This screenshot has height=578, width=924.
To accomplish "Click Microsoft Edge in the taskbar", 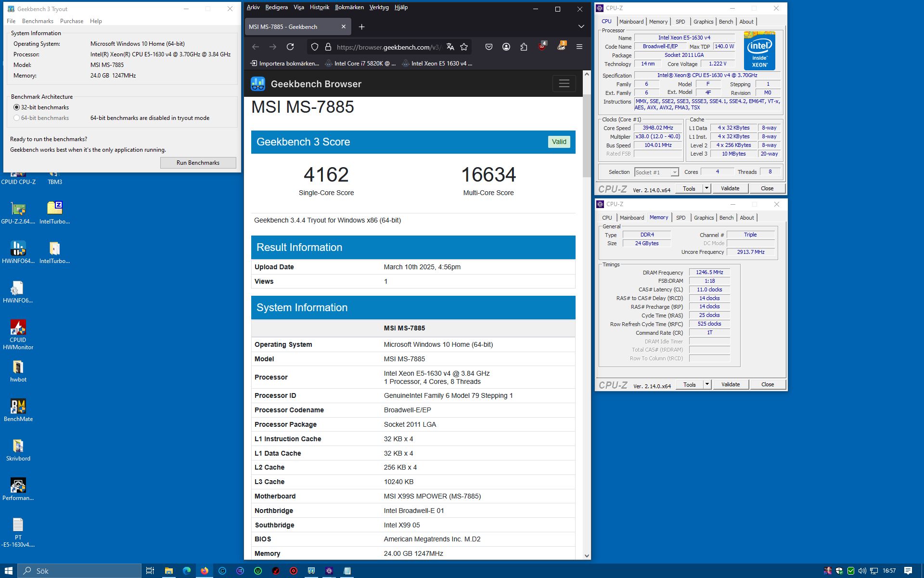I will [x=187, y=571].
